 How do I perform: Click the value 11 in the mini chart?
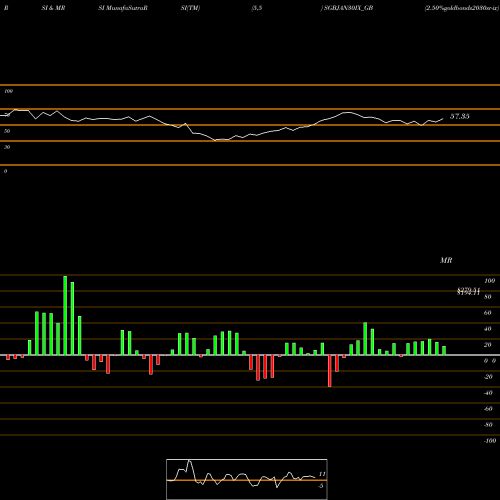(x=322, y=474)
